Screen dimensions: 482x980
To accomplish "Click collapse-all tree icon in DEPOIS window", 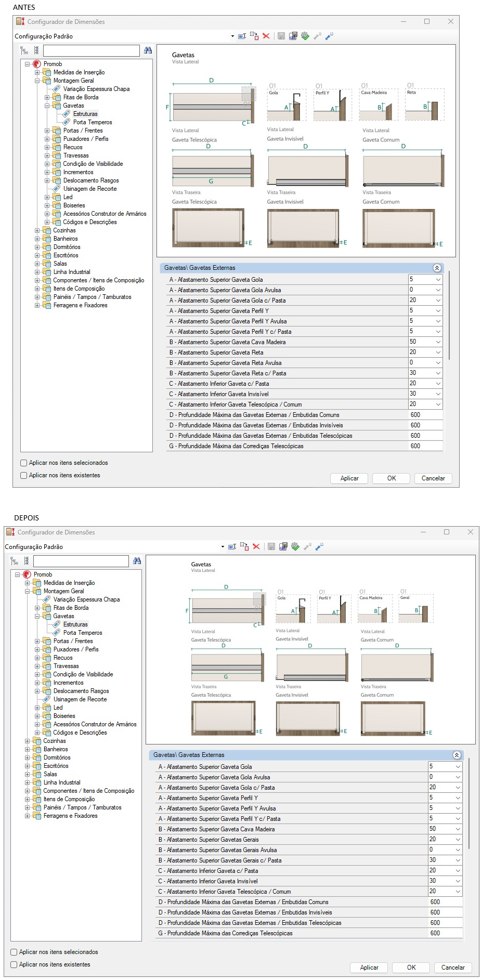I will click(26, 561).
